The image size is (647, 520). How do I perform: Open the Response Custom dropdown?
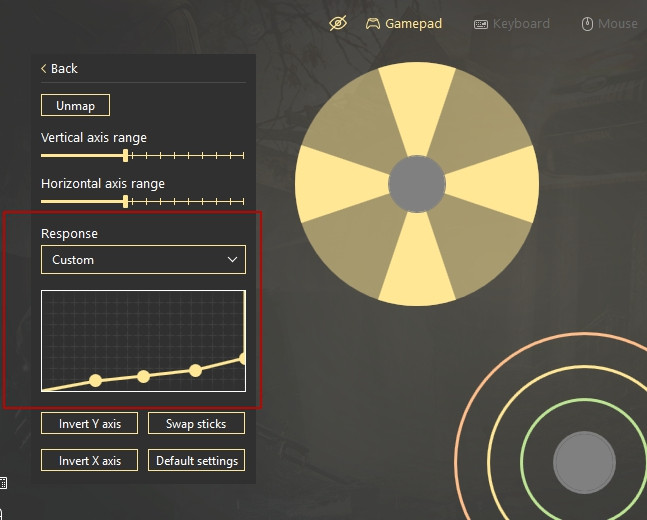click(x=143, y=260)
